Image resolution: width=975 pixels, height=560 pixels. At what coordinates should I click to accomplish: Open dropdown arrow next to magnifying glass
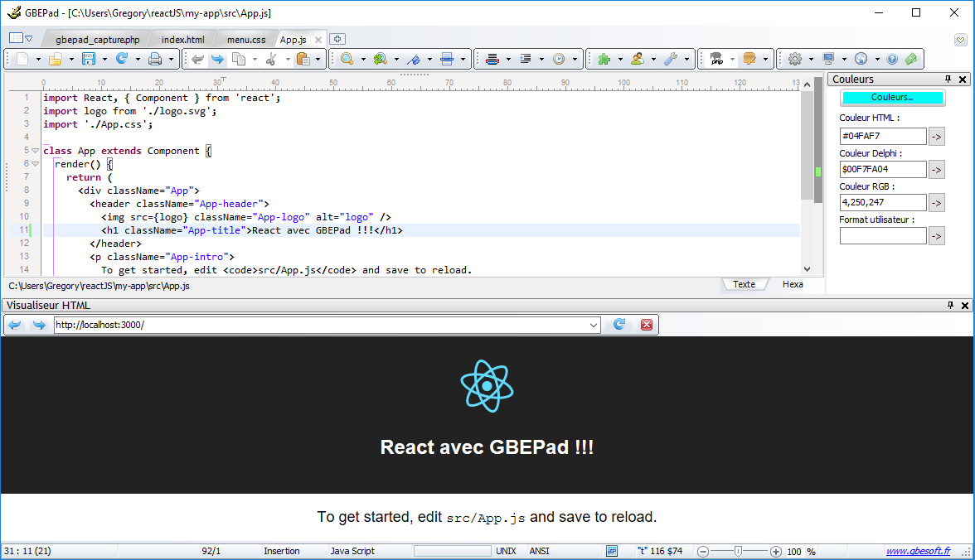(x=363, y=59)
